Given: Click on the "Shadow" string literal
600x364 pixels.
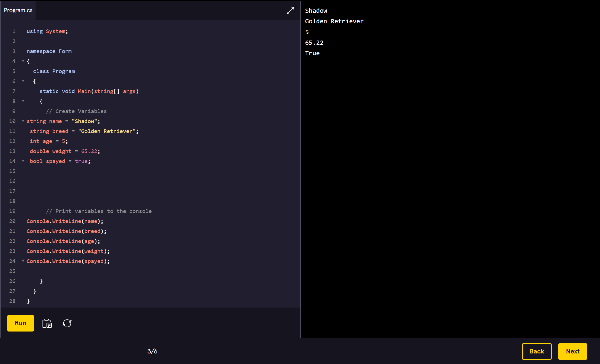Looking at the screenshot, I should [x=84, y=121].
